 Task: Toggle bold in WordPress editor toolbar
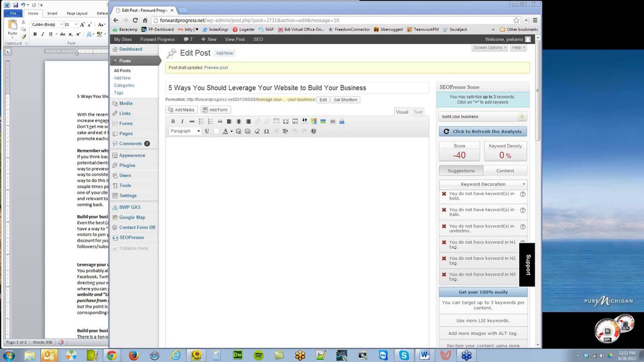pos(173,121)
